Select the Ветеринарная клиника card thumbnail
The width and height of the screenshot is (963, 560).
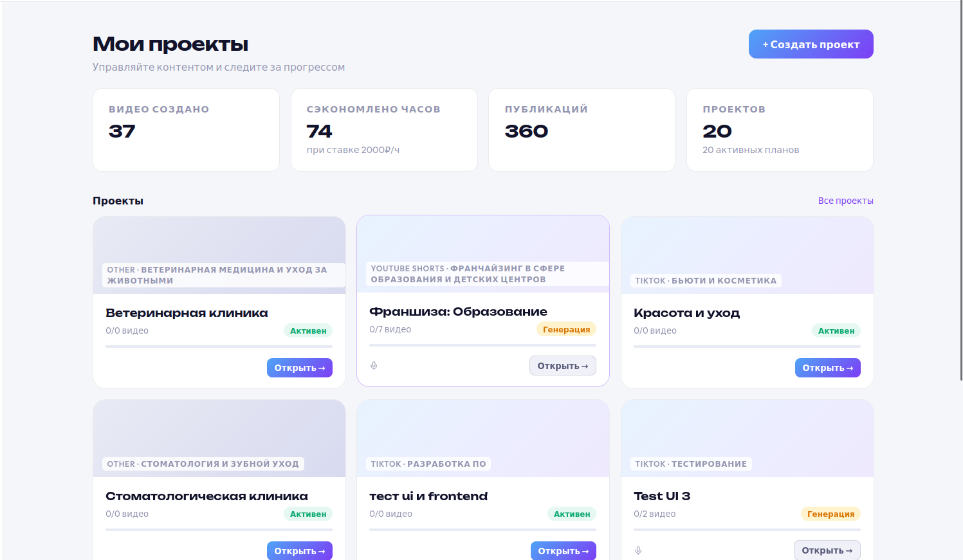(219, 255)
